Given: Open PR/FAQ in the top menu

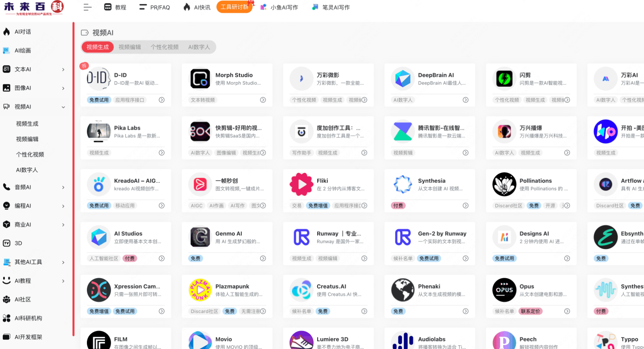Looking at the screenshot, I should pyautogui.click(x=155, y=7).
